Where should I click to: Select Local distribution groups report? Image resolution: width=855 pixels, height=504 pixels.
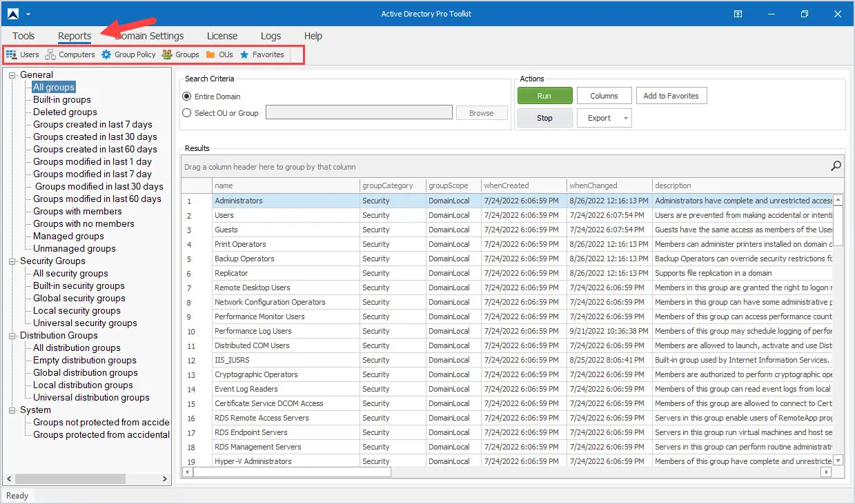pos(83,385)
